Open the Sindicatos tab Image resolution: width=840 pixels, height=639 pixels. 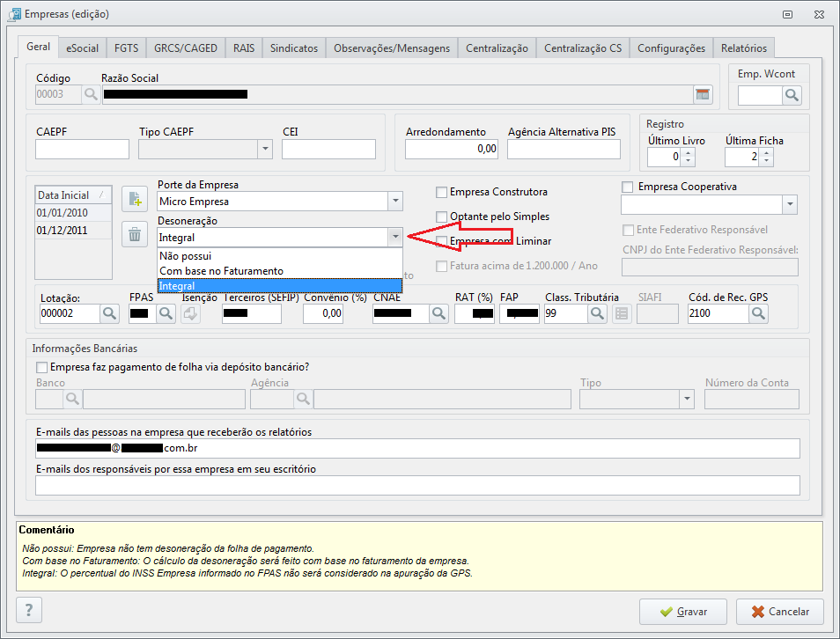294,48
